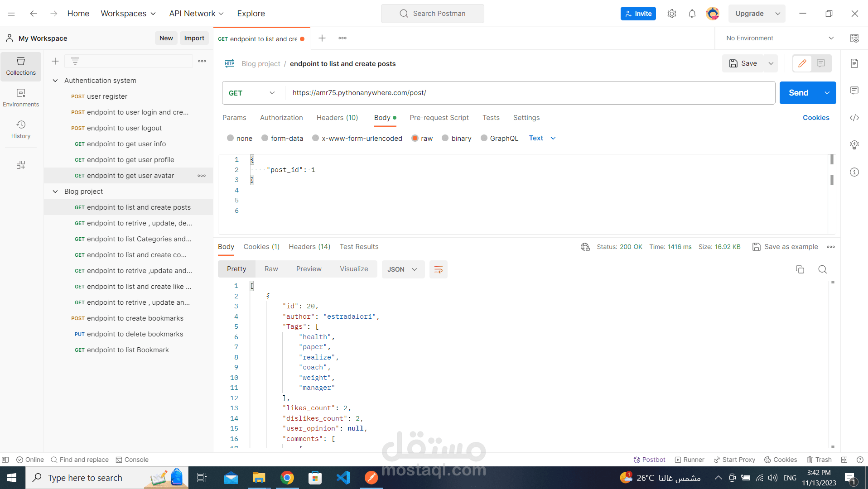Open the notifications bell

(x=692, y=14)
